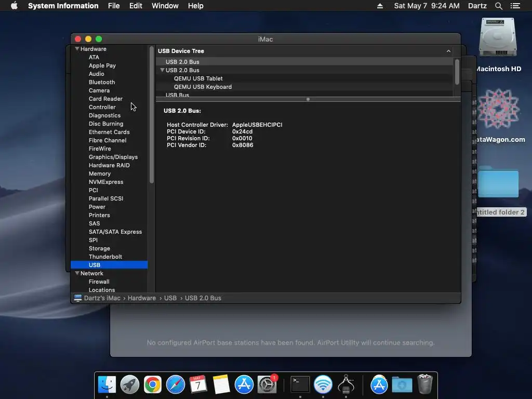Click the USB Device Tree scrollbar

pos(457,72)
